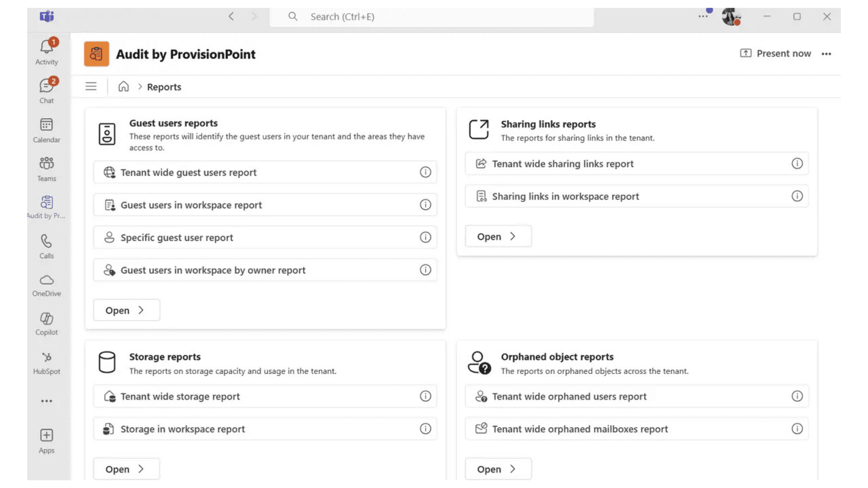
Task: Show info for Guest users by owner report
Action: [425, 270]
